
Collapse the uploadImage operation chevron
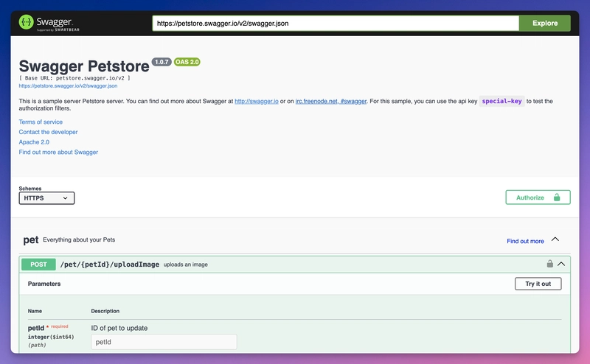tap(561, 264)
